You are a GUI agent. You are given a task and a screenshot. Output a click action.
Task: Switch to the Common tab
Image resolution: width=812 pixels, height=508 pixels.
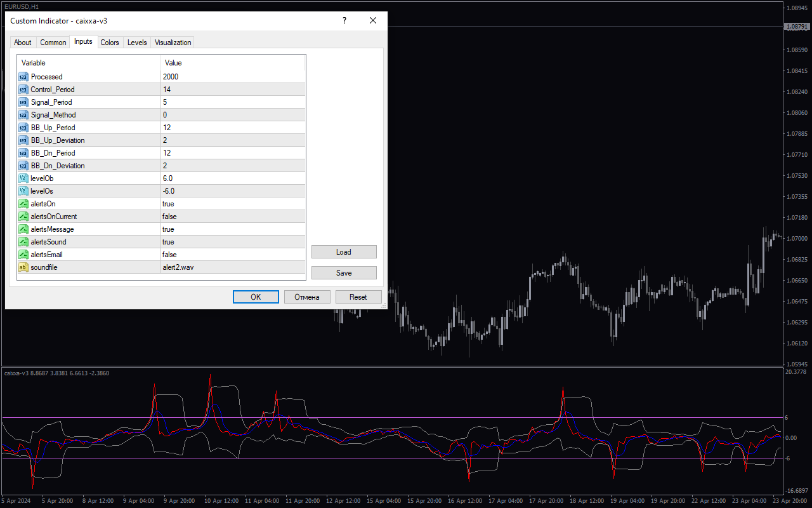pos(53,43)
